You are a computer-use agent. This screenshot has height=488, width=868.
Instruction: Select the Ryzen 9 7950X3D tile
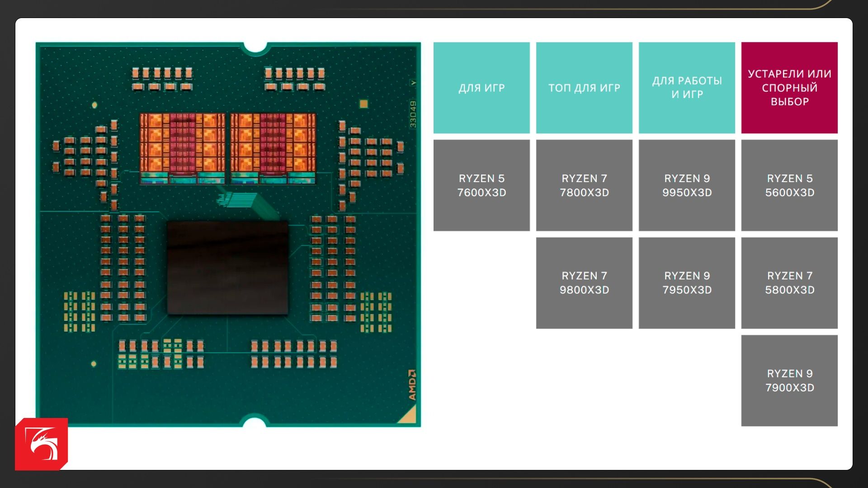(687, 283)
